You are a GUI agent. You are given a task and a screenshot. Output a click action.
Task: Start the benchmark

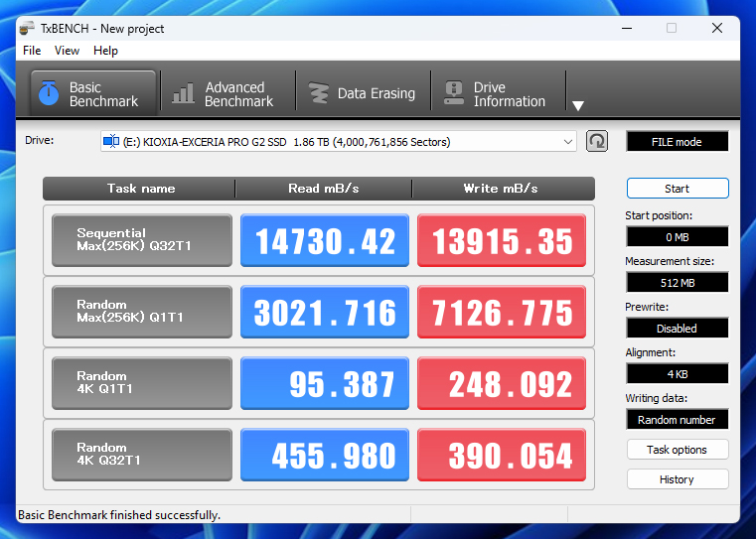678,189
